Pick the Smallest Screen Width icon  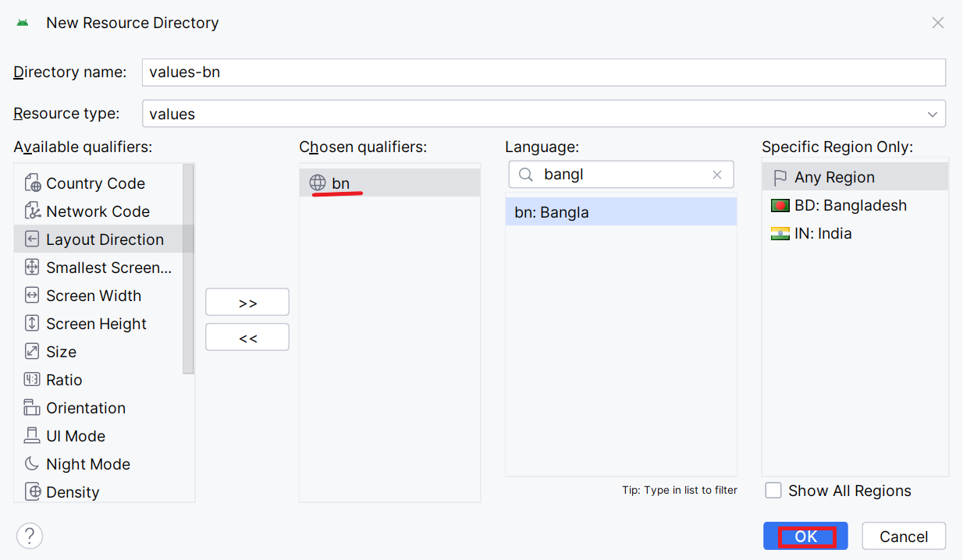coord(32,268)
